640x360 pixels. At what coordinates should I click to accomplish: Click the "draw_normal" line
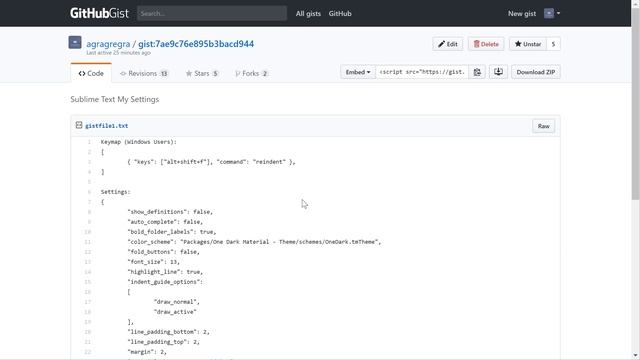[177, 302]
